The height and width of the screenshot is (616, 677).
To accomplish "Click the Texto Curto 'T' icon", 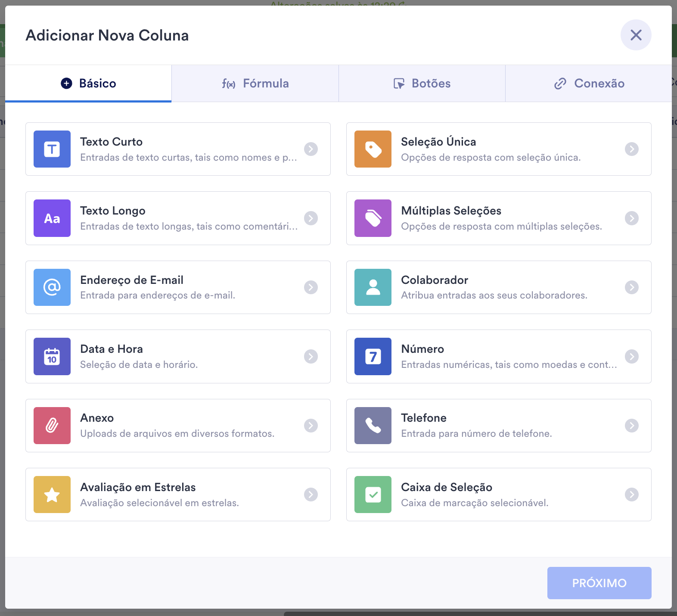I will [x=52, y=149].
